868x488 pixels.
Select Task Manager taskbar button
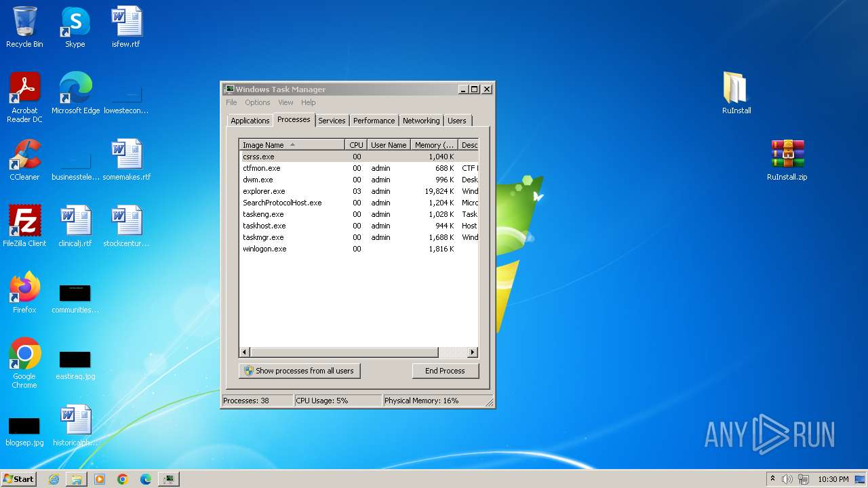pos(169,479)
